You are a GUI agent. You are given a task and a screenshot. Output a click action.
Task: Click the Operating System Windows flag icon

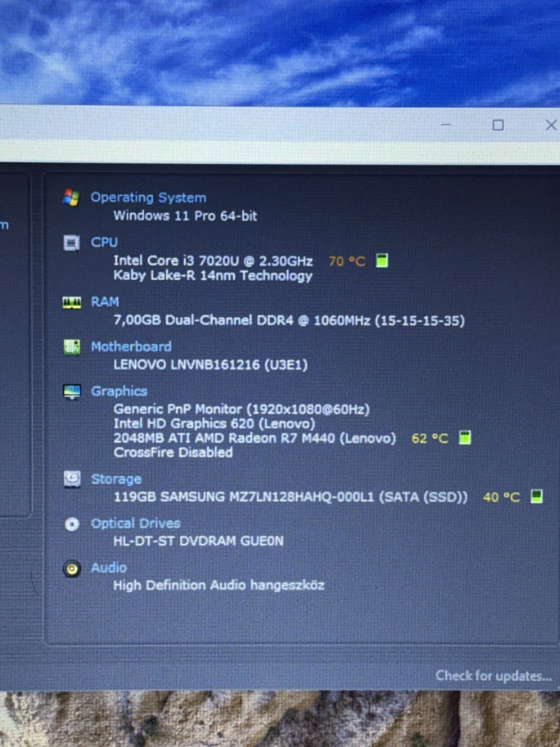click(71, 197)
